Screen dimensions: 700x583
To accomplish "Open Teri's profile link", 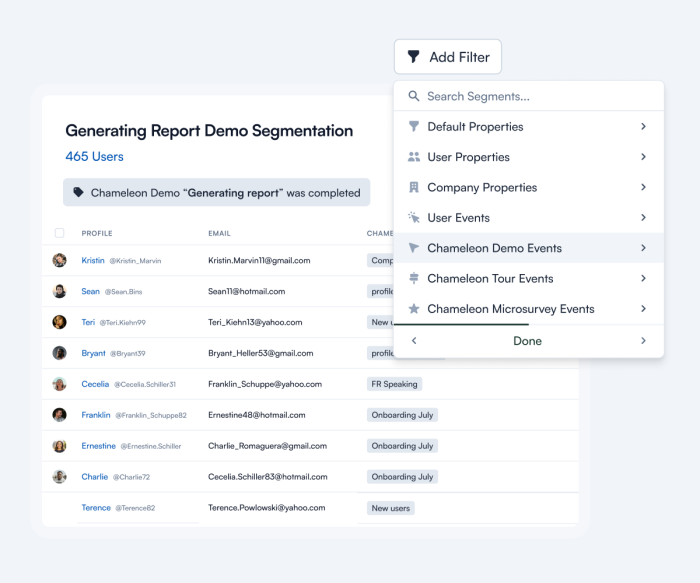I will coord(88,322).
